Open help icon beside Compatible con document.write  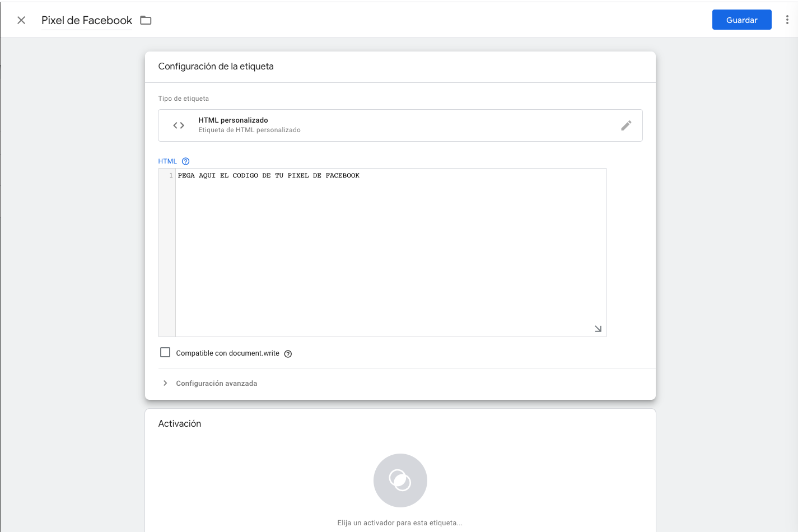pos(288,354)
